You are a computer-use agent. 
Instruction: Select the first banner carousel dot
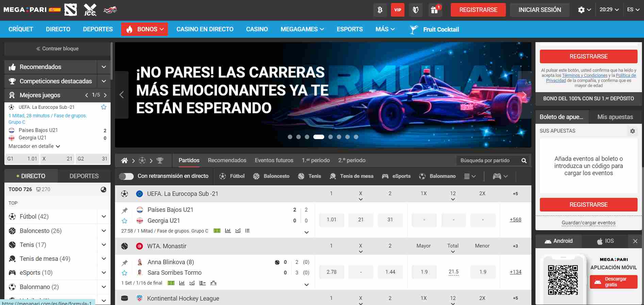[290, 137]
